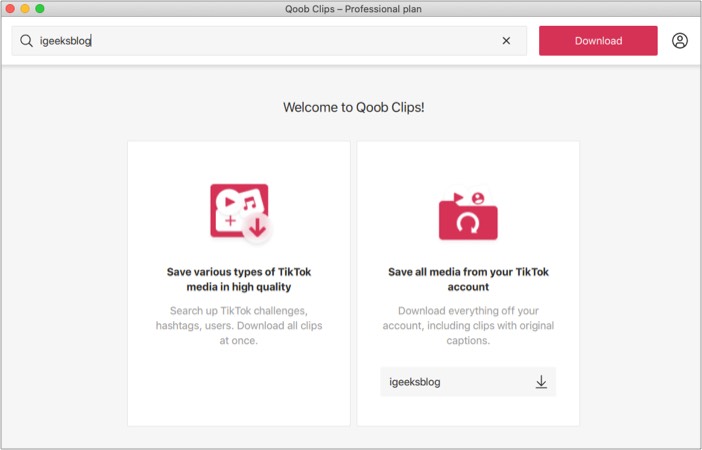
Task: Clear the search field with X icon
Action: [506, 41]
